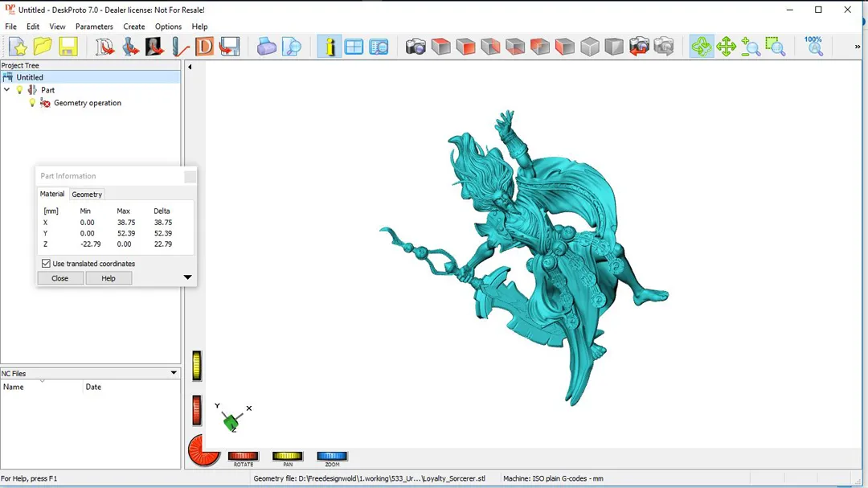Click the orange D icon in the toolbar
Image resolution: width=868 pixels, height=488 pixels.
pyautogui.click(x=204, y=47)
